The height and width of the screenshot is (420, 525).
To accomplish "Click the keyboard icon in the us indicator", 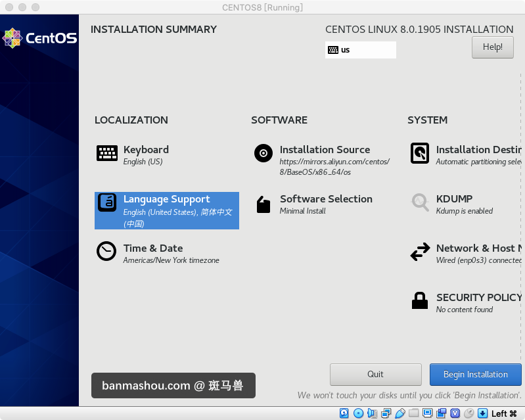I will click(333, 50).
